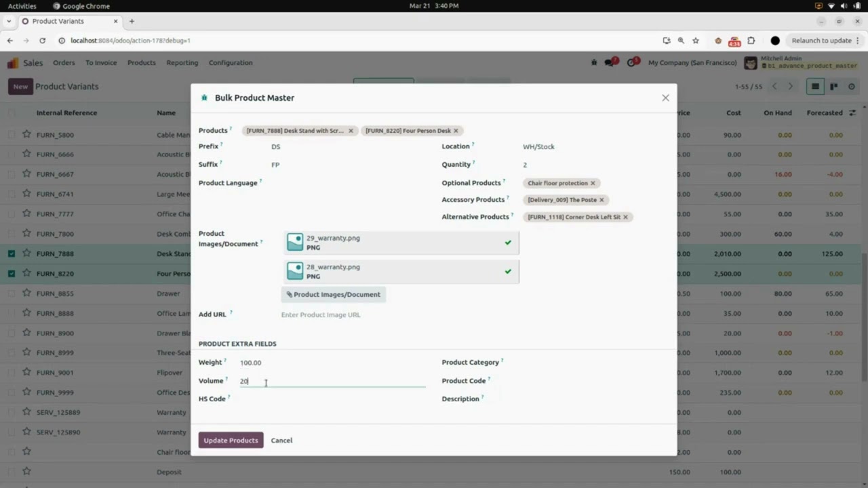868x488 pixels.
Task: Click the Sales app logo icon
Action: click(x=13, y=62)
